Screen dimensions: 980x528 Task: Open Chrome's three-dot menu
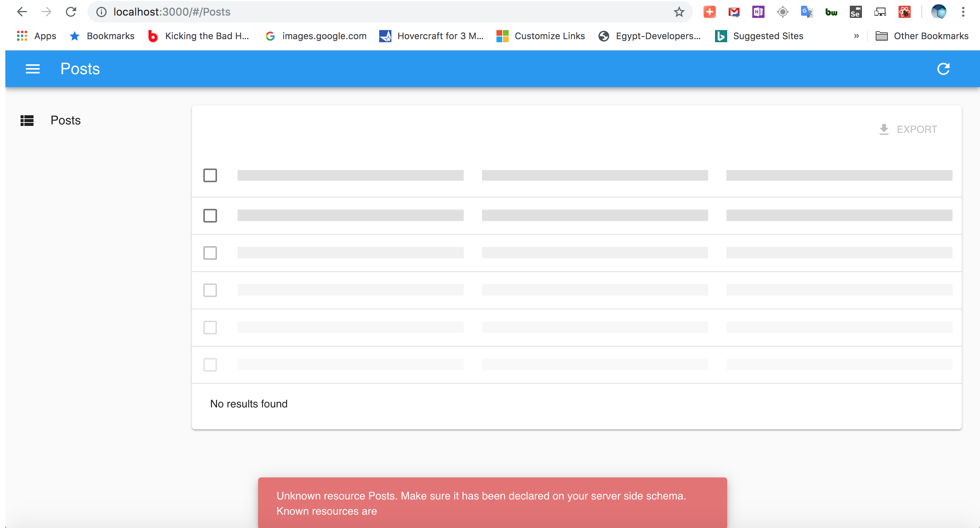tap(964, 12)
